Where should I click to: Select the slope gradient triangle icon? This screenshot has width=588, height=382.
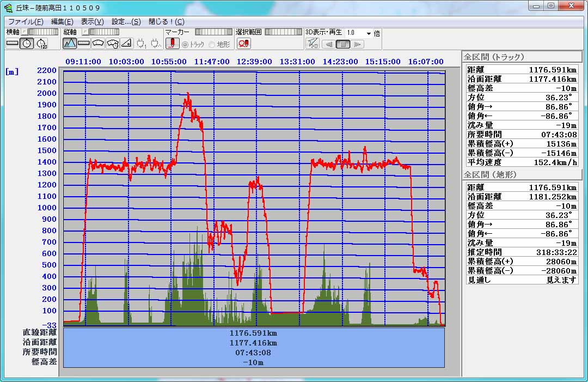point(126,43)
